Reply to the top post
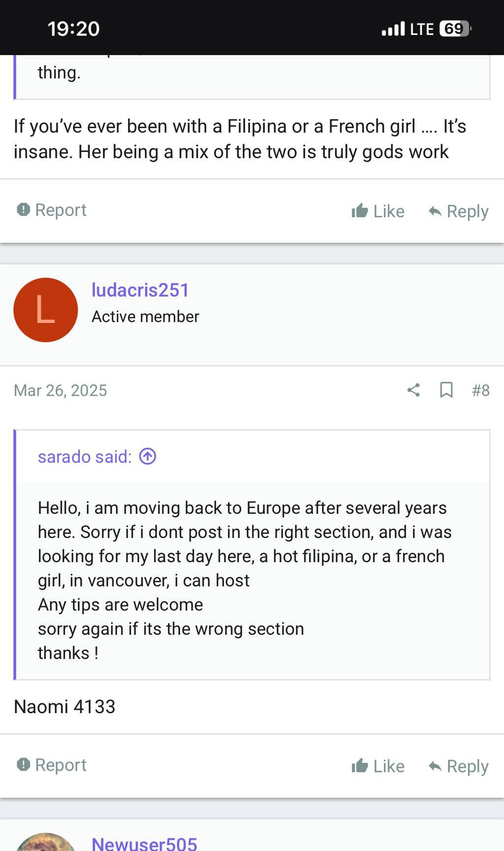This screenshot has height=851, width=504. point(458,211)
